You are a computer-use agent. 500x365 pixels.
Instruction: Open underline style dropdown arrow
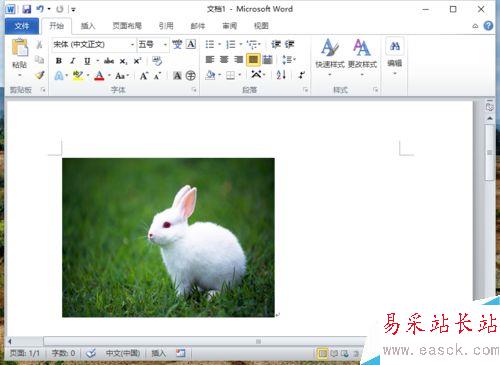(97, 61)
